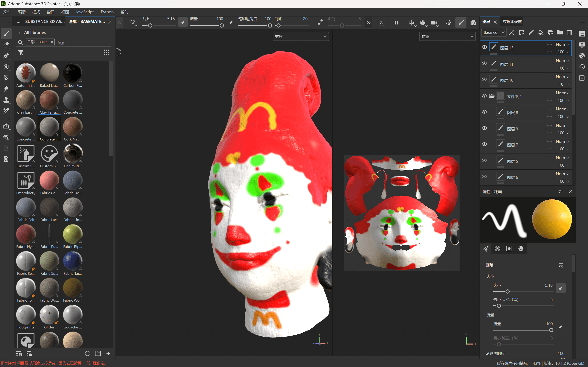Open the 文件 menu
Screen dimensions: 588x367
pos(7,12)
